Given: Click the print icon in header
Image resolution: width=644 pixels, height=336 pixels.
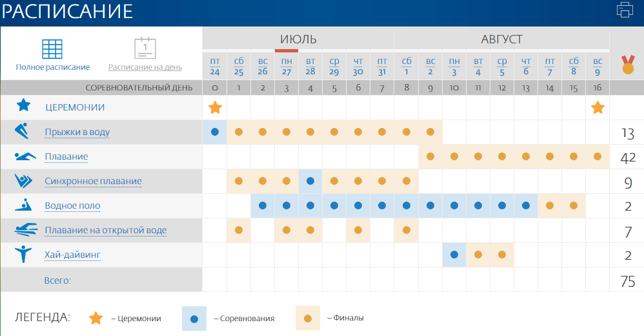Looking at the screenshot, I should point(625,10).
